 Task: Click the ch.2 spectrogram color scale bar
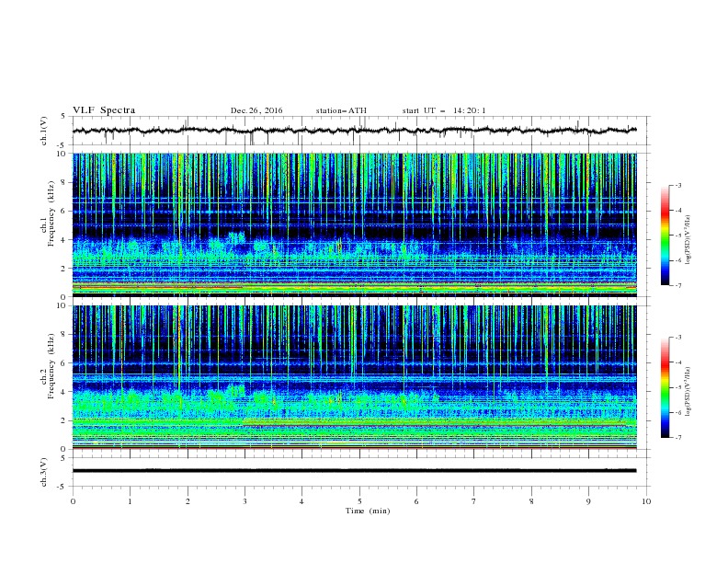[665, 387]
